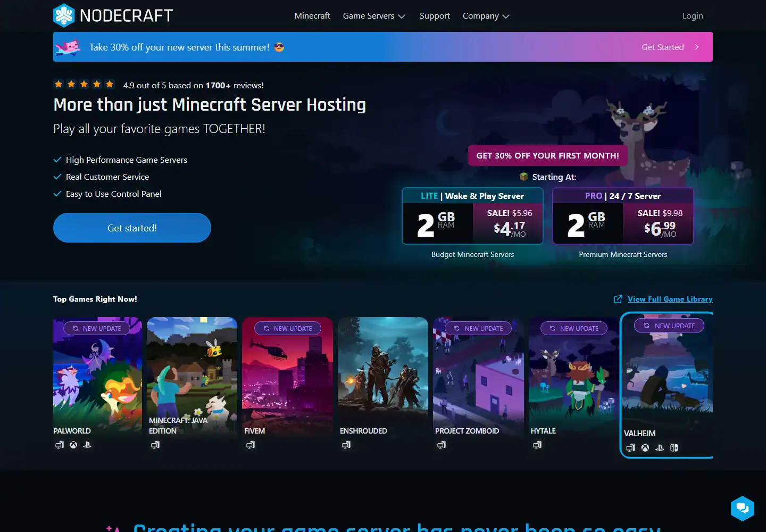Viewport: 766px width, 532px height.
Task: Click the PC platform icon under Enshrouded
Action: coord(346,445)
